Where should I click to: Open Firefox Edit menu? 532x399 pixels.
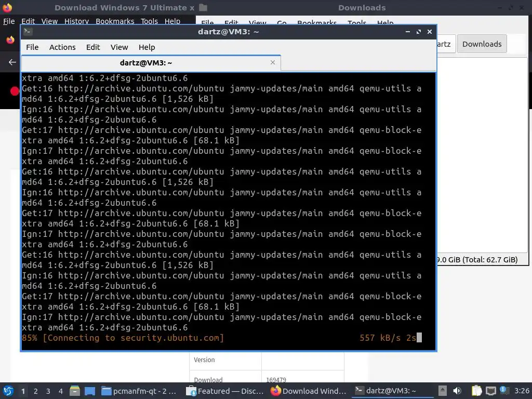tap(28, 21)
